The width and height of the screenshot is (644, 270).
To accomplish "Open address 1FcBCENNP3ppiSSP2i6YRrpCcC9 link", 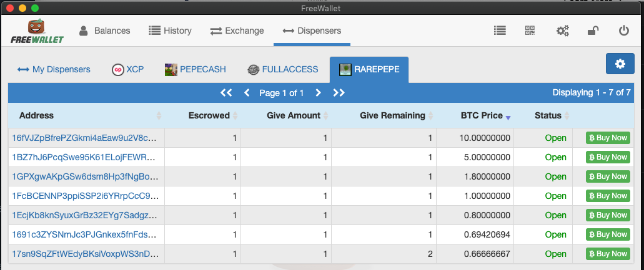I will coord(85,196).
